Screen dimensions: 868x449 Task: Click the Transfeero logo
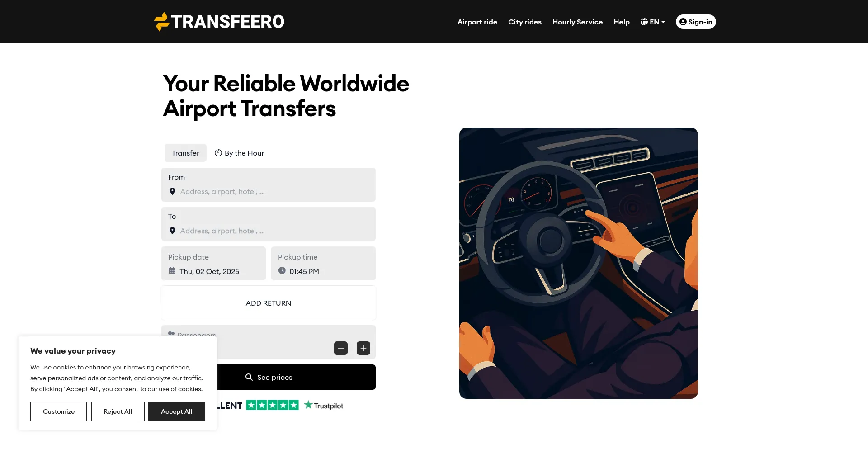(x=219, y=21)
